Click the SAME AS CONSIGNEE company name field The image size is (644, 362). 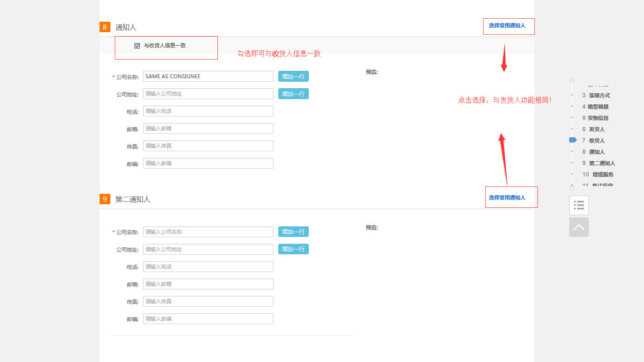[x=208, y=76]
